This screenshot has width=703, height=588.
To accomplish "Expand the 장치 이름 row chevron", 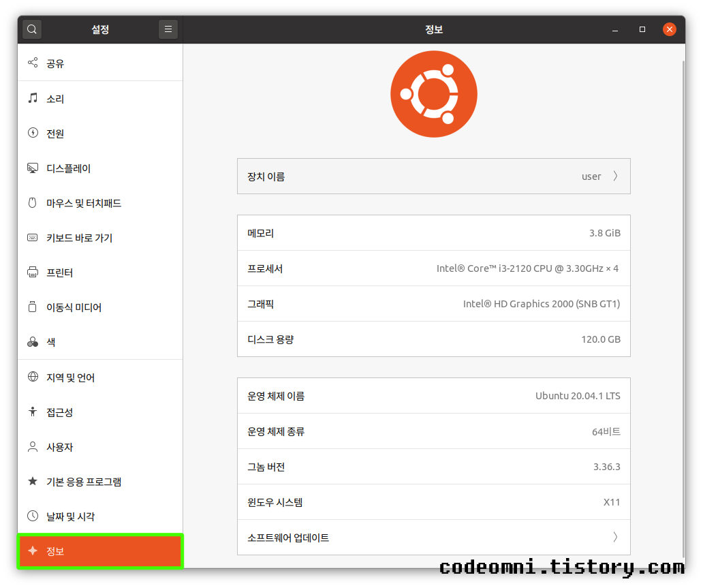I will (x=615, y=176).
